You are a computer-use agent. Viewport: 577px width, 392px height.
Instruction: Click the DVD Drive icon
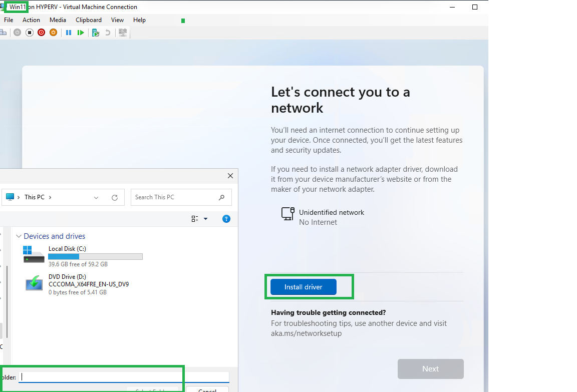tap(34, 283)
